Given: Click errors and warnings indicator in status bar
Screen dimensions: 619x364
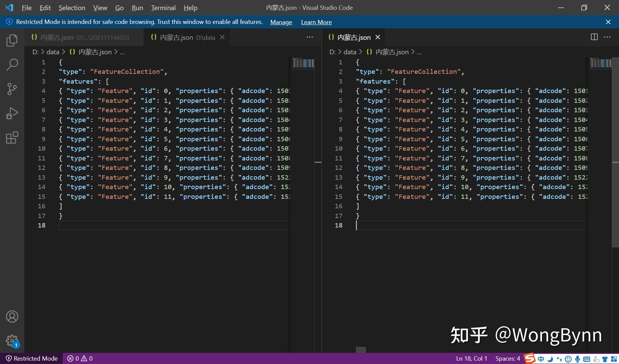Looking at the screenshot, I should (x=80, y=359).
